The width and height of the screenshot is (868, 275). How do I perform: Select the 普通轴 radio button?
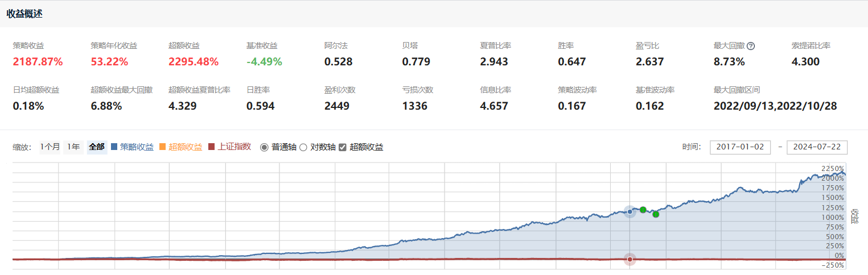[x=264, y=147]
